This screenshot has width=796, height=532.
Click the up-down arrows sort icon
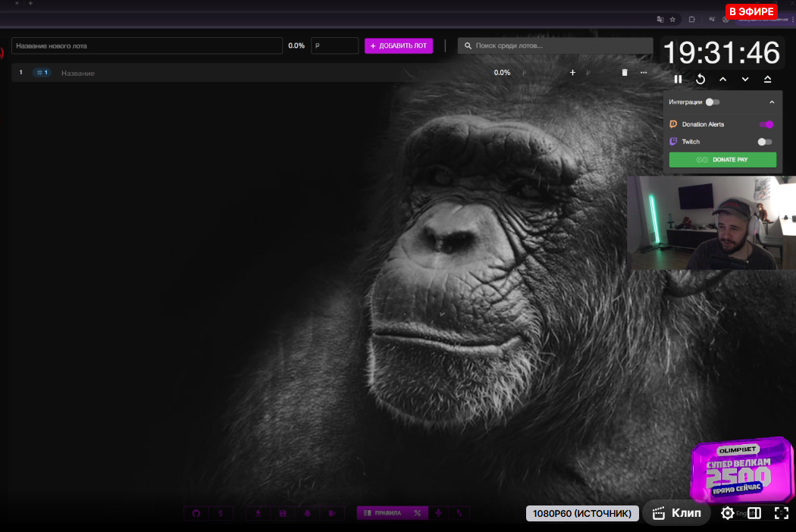(x=459, y=513)
